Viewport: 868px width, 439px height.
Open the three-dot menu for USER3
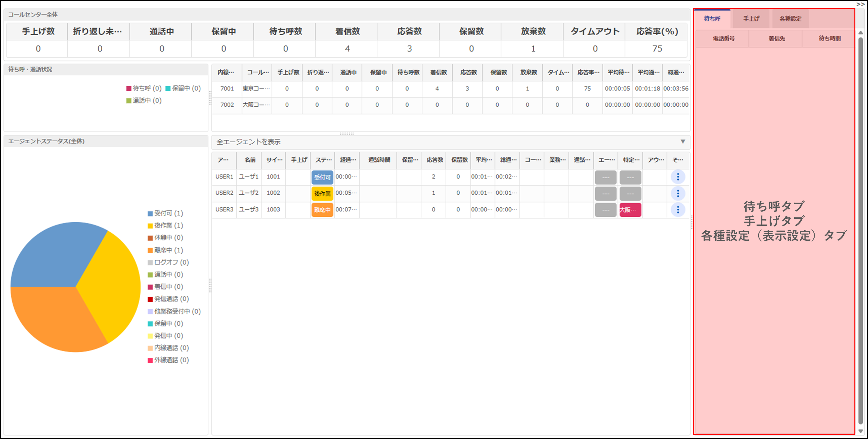pyautogui.click(x=678, y=210)
